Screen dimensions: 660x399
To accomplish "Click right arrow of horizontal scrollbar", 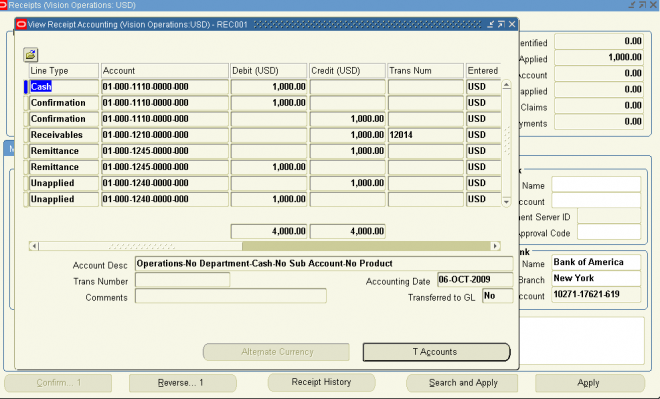I will [495, 246].
